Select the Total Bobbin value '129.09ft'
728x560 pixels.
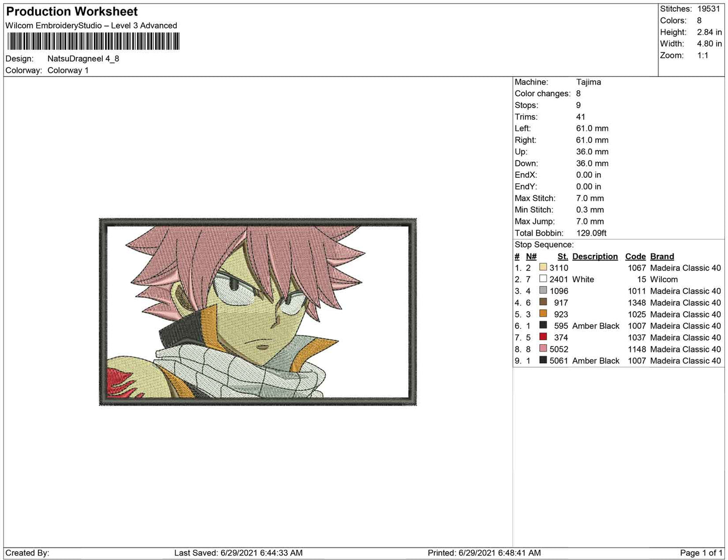click(x=591, y=233)
